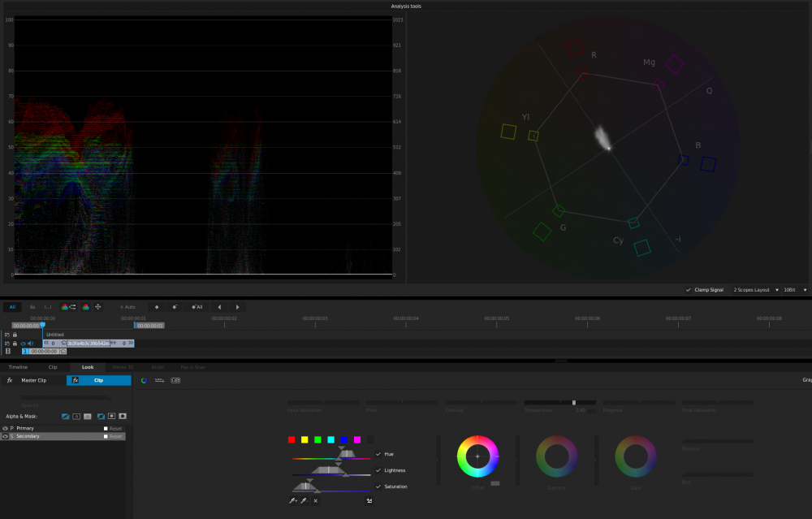Click the color wheel icon in Look toolbar
This screenshot has width=812, height=519.
tap(144, 380)
